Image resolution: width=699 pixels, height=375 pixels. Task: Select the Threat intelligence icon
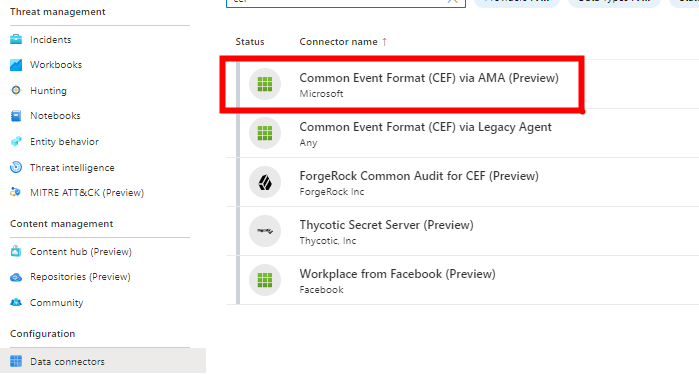click(x=16, y=167)
